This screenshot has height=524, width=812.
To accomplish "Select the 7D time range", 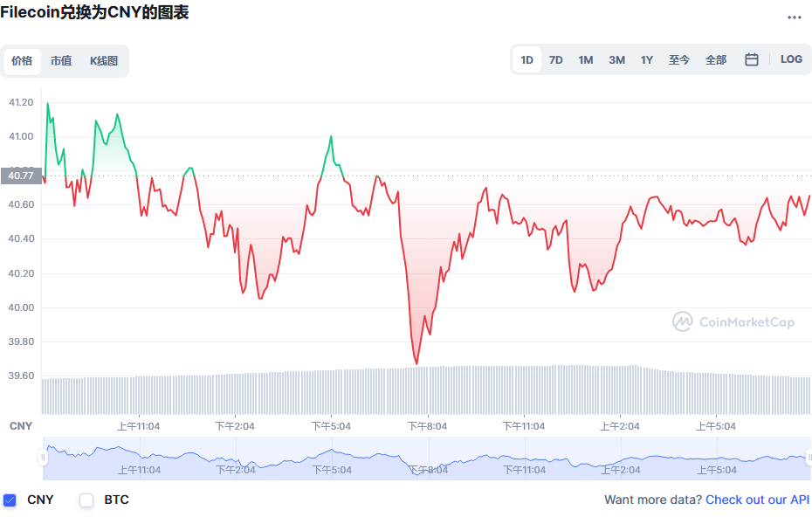I will coord(555,60).
